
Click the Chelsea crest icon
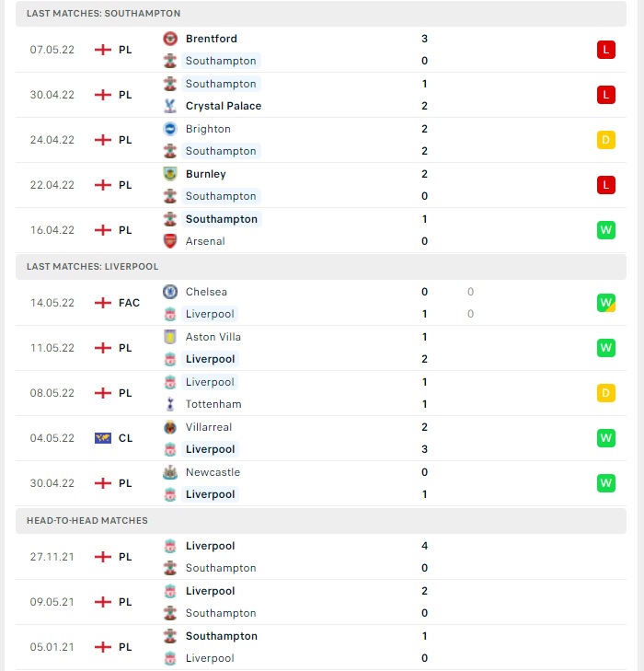[170, 292]
